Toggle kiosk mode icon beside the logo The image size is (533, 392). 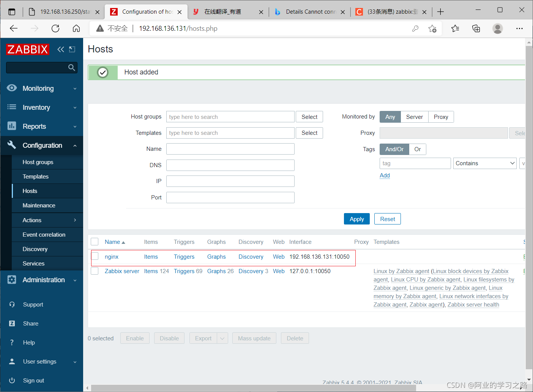(72, 49)
